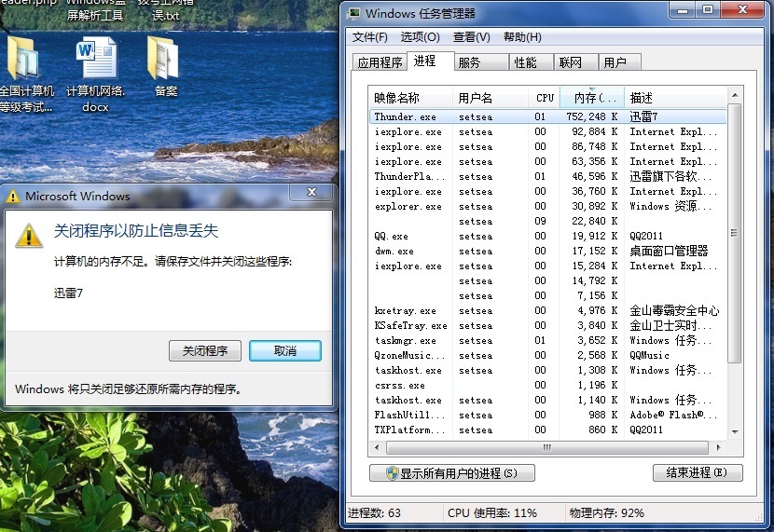Click the horizontal scroll right arrow

(718, 448)
